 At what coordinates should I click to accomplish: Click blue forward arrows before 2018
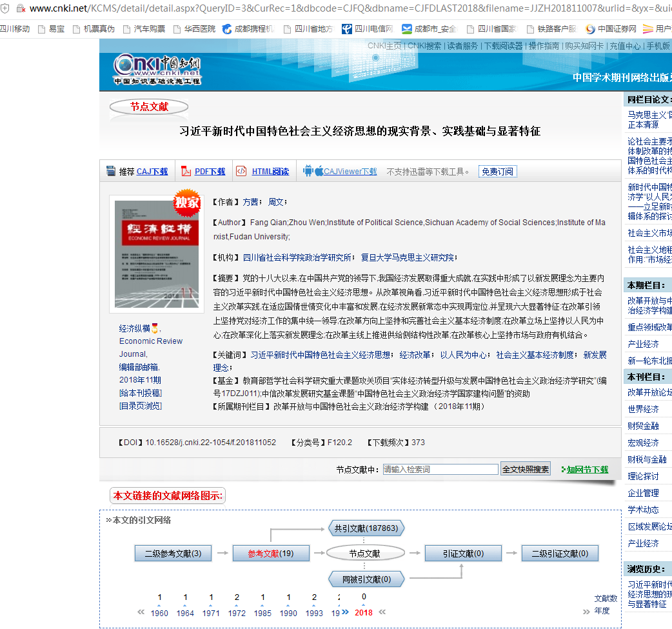click(345, 612)
